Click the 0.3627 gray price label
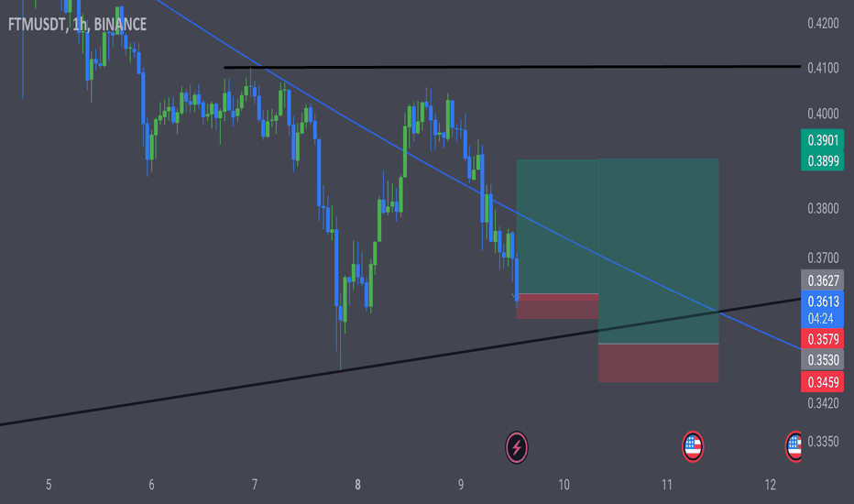This screenshot has width=854, height=504. point(822,280)
